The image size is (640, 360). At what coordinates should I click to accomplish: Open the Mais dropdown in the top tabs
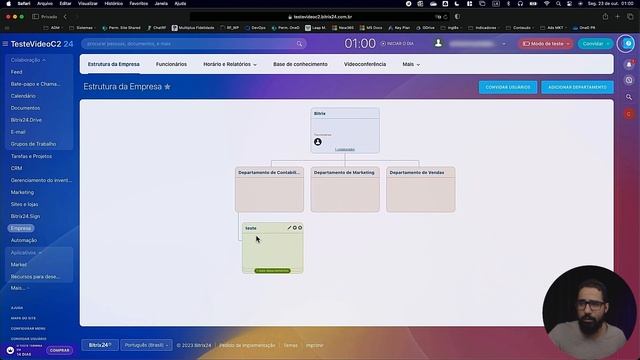point(411,64)
